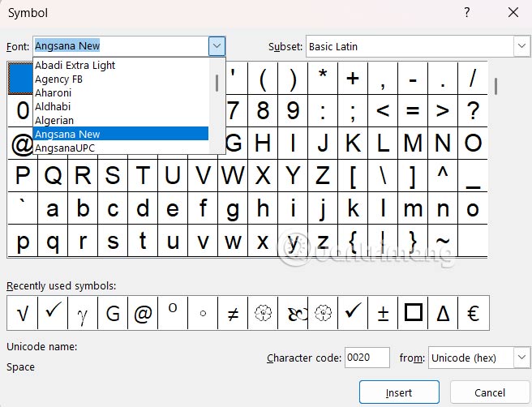Select Aharoni font in list

[121, 92]
